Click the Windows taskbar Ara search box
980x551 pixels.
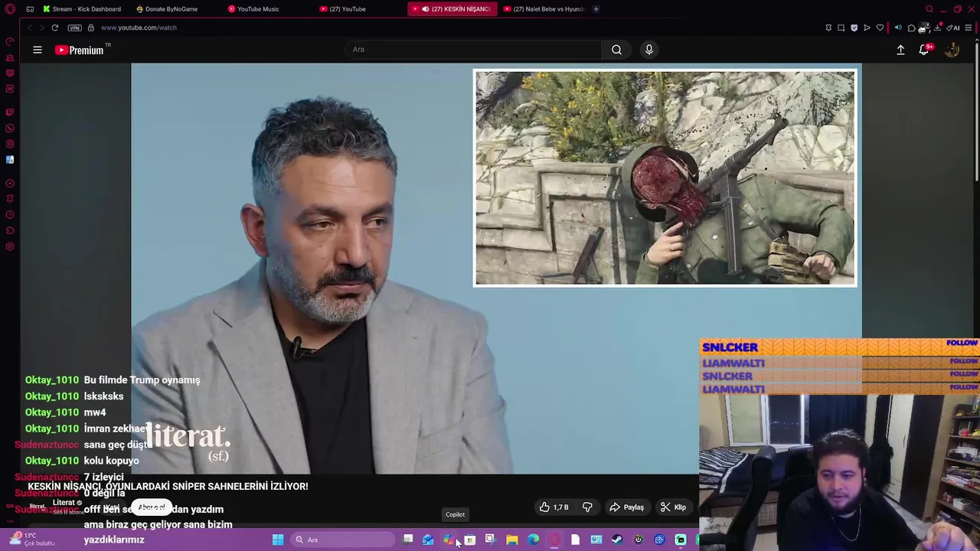(342, 540)
